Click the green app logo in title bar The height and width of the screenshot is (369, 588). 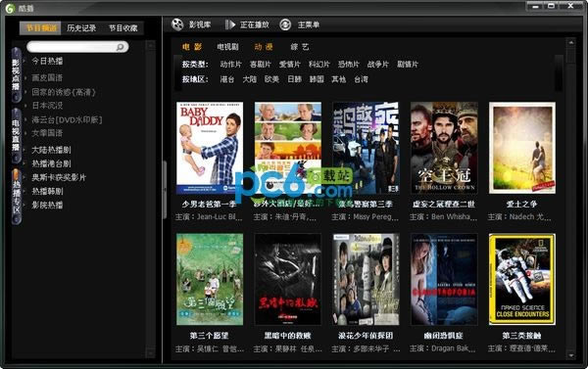[10, 8]
